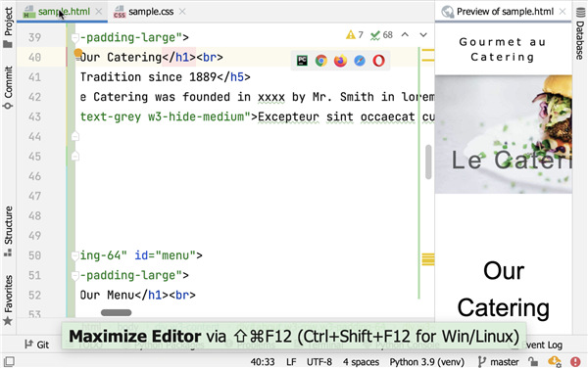Open the Event Log panel
The image size is (588, 368).
point(543,345)
